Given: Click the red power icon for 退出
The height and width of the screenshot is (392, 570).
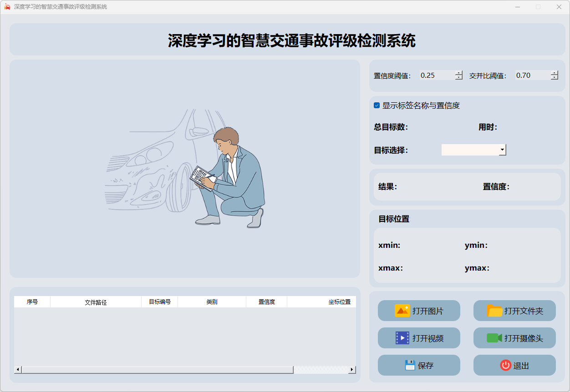Looking at the screenshot, I should click(505, 365).
